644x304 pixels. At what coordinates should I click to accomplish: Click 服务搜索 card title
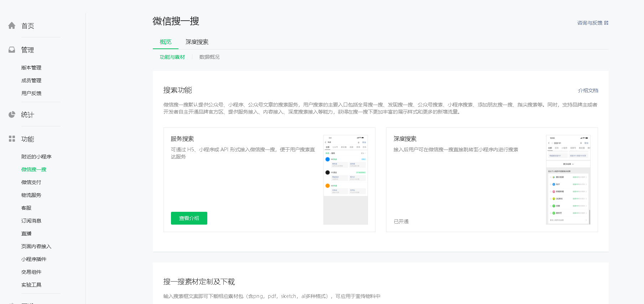tap(182, 139)
